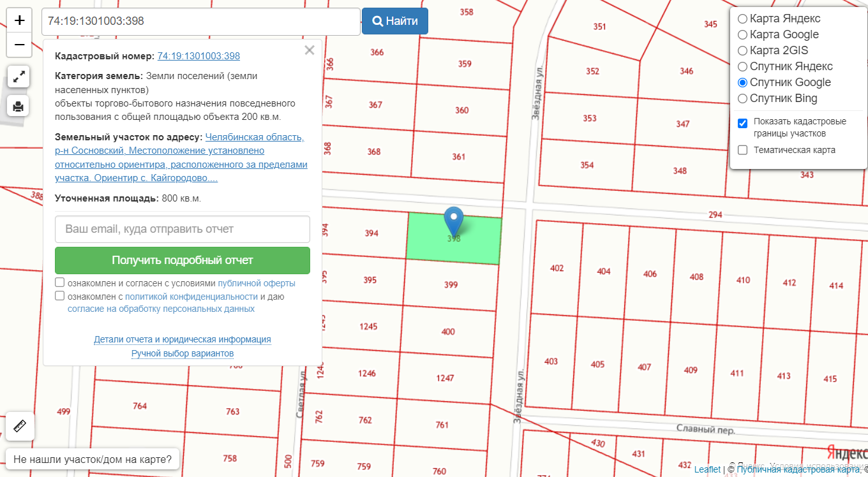Image resolution: width=868 pixels, height=477 pixels.
Task: Click the blue map marker on parcel 398
Action: (x=454, y=222)
